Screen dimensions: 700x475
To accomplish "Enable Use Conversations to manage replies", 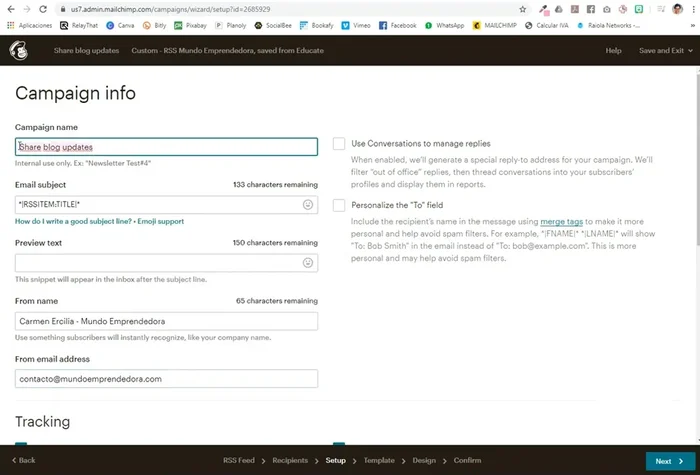I will click(339, 144).
